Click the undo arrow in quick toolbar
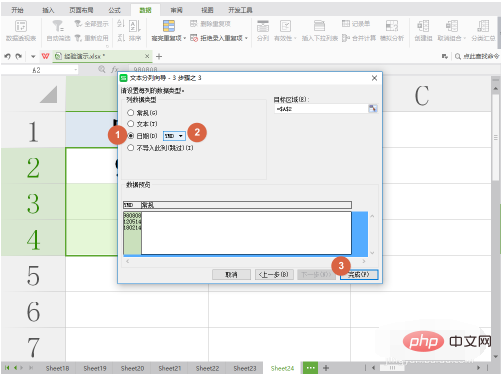502x374 pixels. tap(7, 56)
